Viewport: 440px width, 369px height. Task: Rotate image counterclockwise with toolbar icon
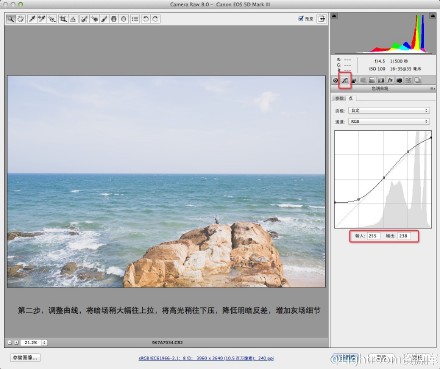pos(146,19)
